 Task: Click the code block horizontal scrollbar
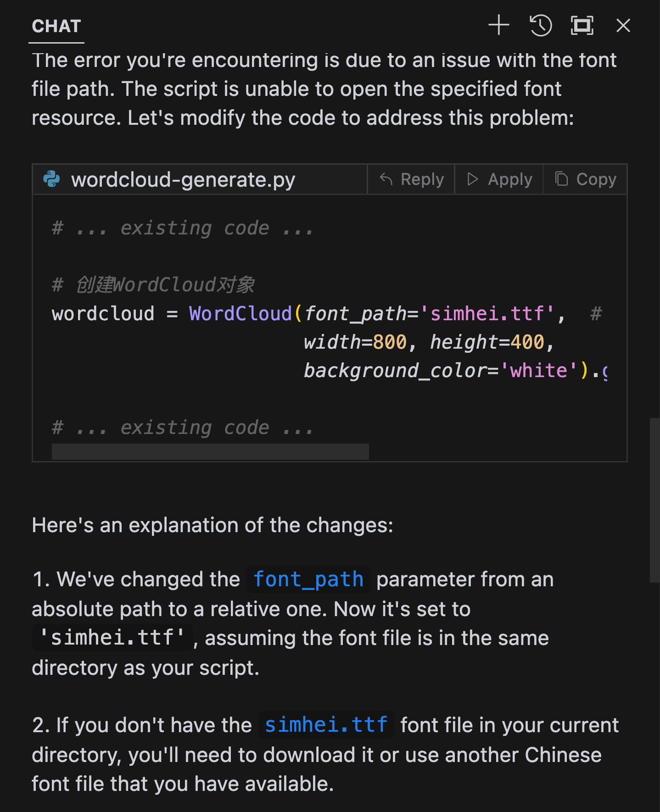pos(210,451)
